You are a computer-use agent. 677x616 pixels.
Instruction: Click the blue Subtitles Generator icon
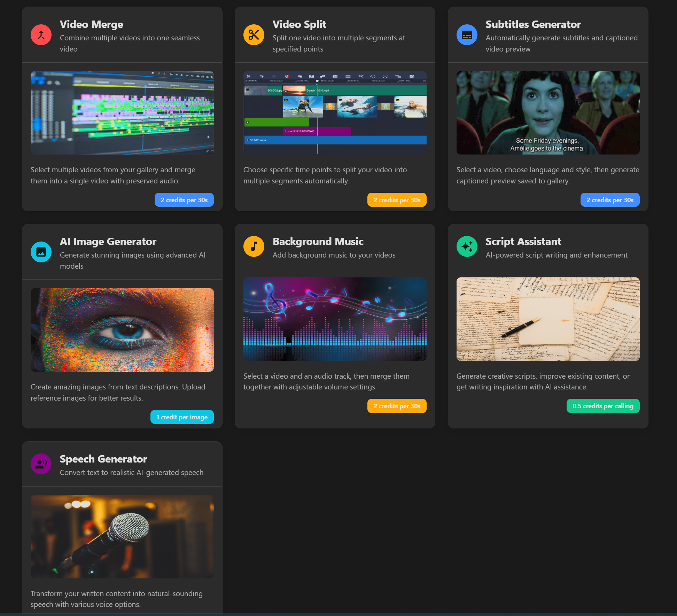pos(467,35)
